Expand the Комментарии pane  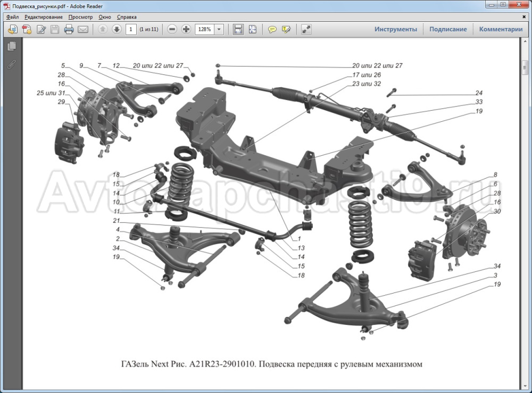(x=501, y=29)
